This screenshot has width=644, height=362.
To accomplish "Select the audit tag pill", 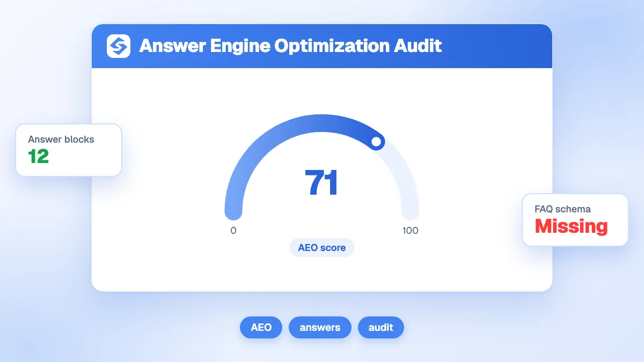I will [x=381, y=327].
